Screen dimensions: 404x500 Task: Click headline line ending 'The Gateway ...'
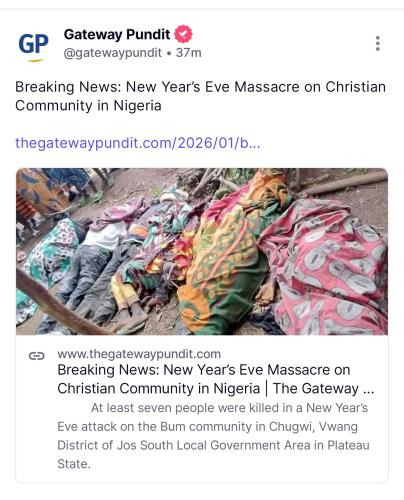pos(216,389)
